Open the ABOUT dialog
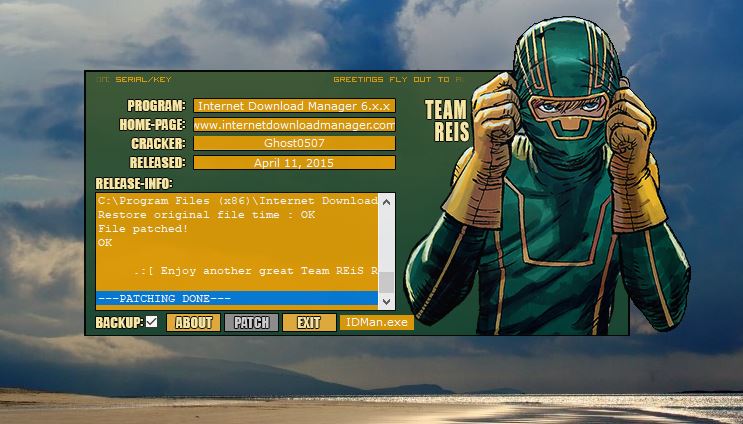 pyautogui.click(x=193, y=323)
